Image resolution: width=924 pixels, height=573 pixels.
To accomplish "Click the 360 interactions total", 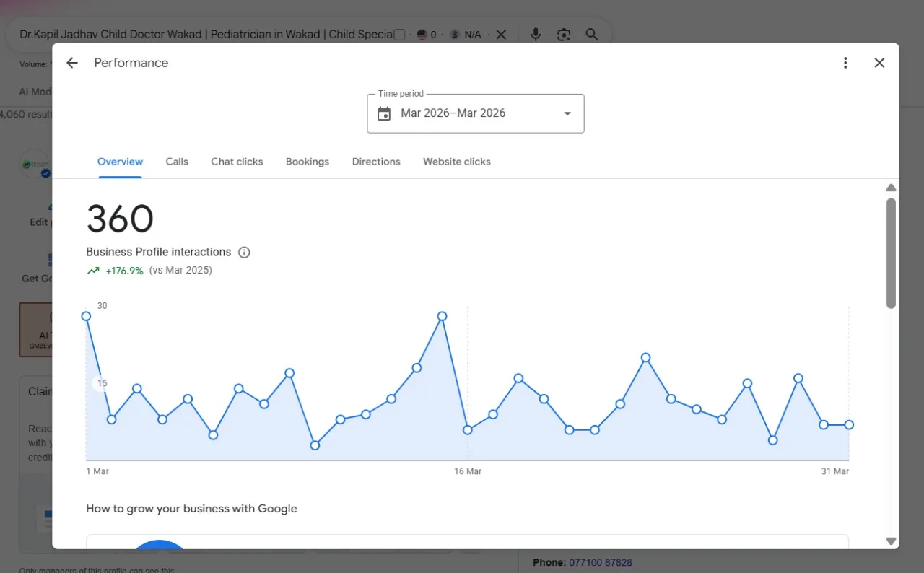I will [120, 219].
